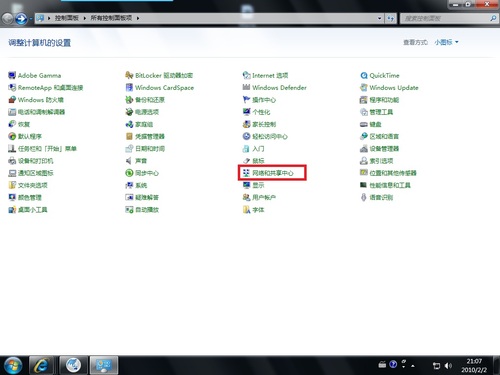Open 家长控制
This screenshot has height=375, width=500.
click(x=259, y=124)
